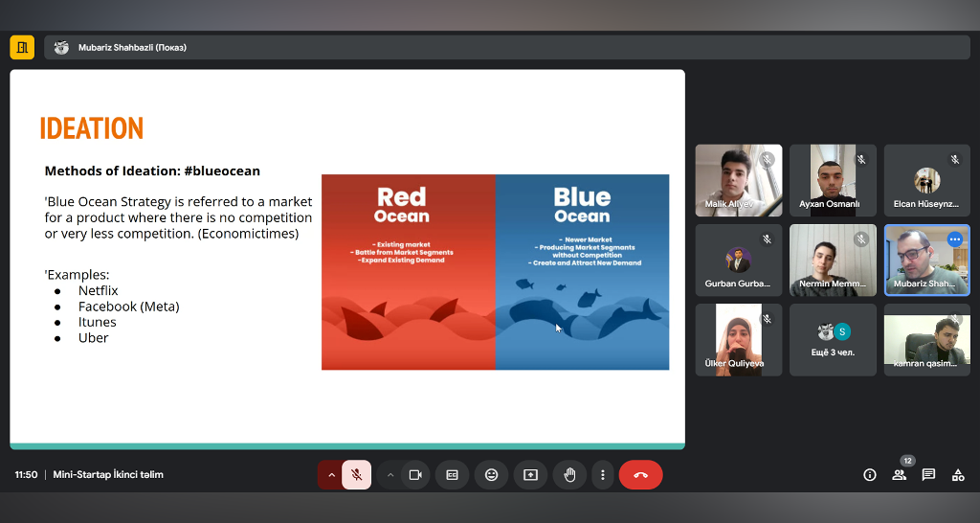Show the participants people list
Viewport: 980px width, 523px height.
point(899,475)
